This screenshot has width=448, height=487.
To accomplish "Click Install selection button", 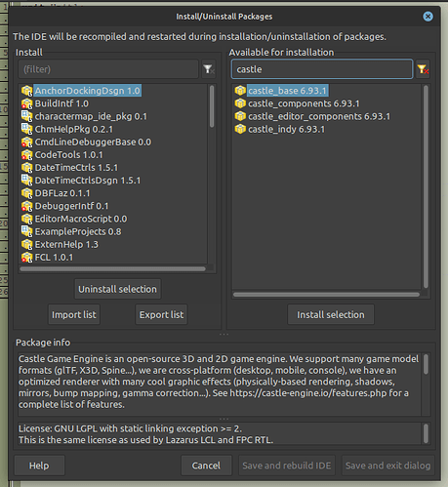I will point(331,314).
